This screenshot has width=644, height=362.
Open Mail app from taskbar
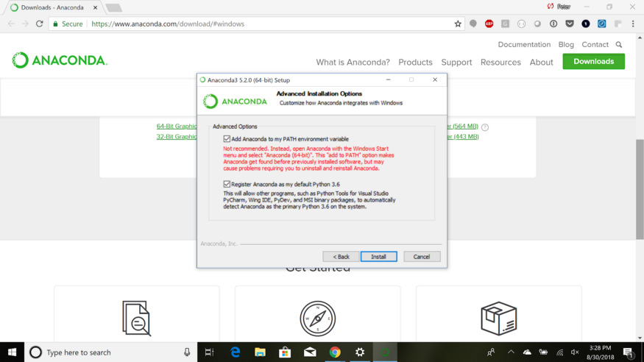(x=310, y=352)
